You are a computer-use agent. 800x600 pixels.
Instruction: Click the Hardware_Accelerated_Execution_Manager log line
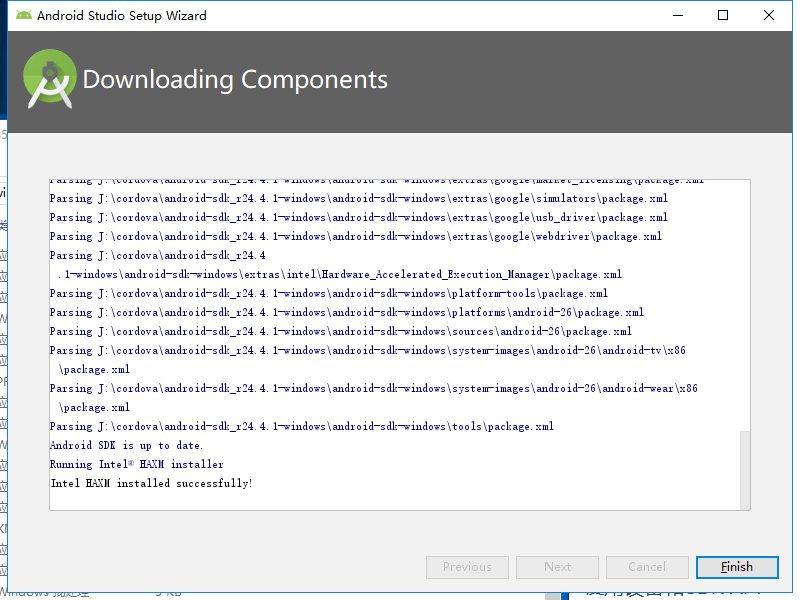point(336,265)
